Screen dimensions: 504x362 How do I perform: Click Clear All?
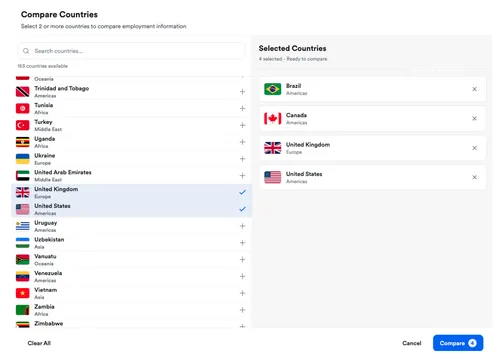(39, 343)
